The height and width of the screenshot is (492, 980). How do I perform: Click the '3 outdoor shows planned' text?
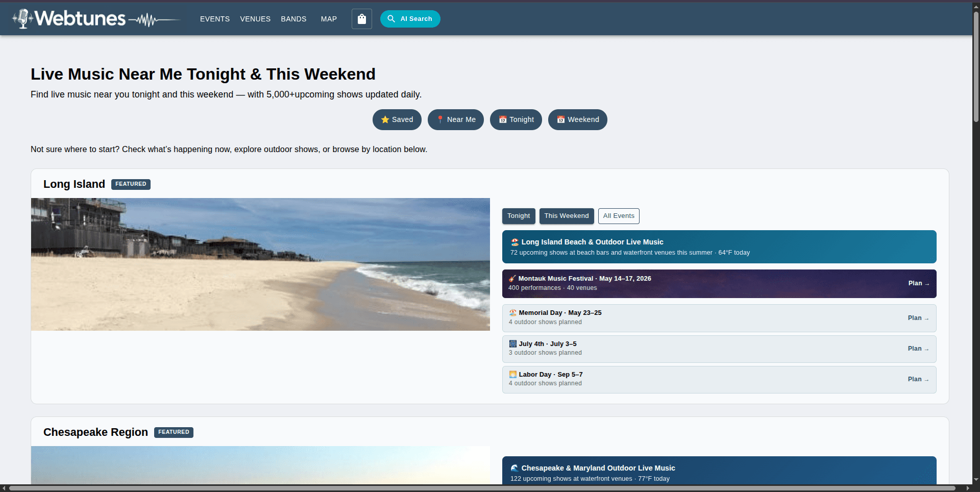coord(545,353)
